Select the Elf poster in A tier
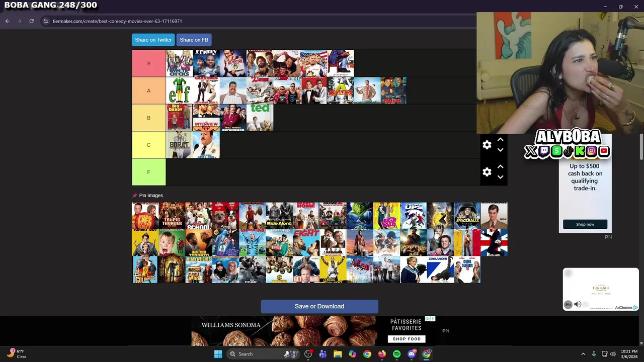 pos(179,90)
